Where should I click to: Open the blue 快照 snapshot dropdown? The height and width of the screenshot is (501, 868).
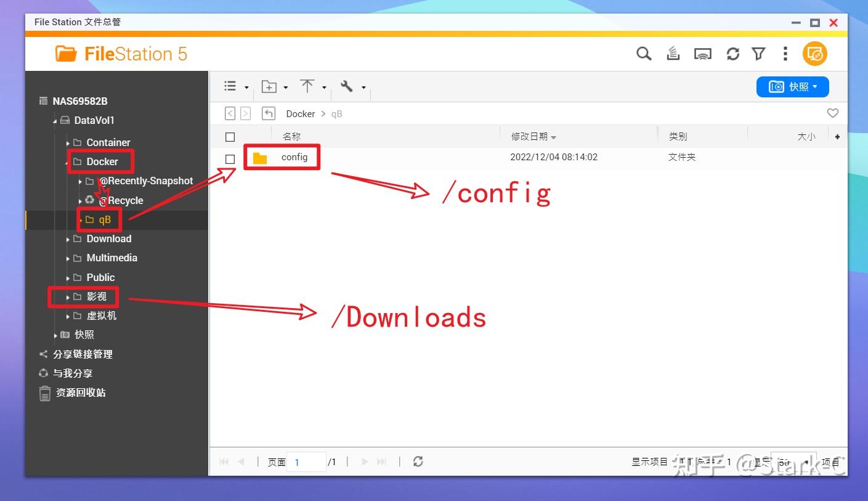click(793, 87)
